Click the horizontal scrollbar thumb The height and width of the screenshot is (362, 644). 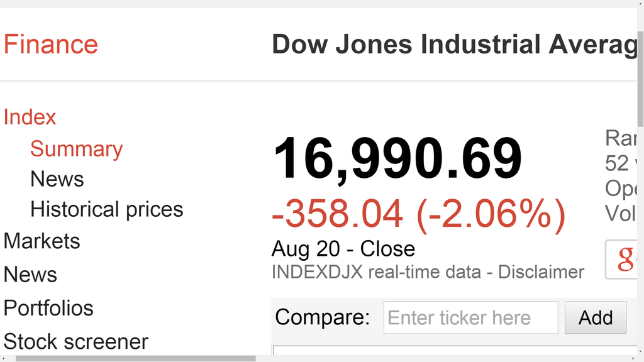(x=136, y=358)
